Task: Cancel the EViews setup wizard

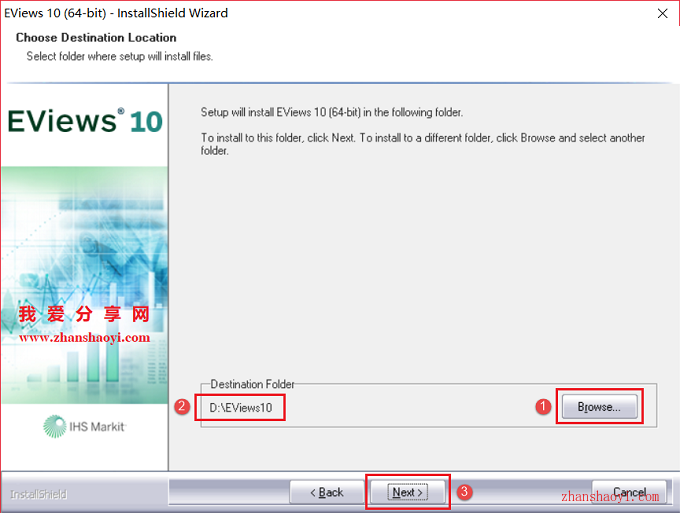Action: click(x=629, y=492)
